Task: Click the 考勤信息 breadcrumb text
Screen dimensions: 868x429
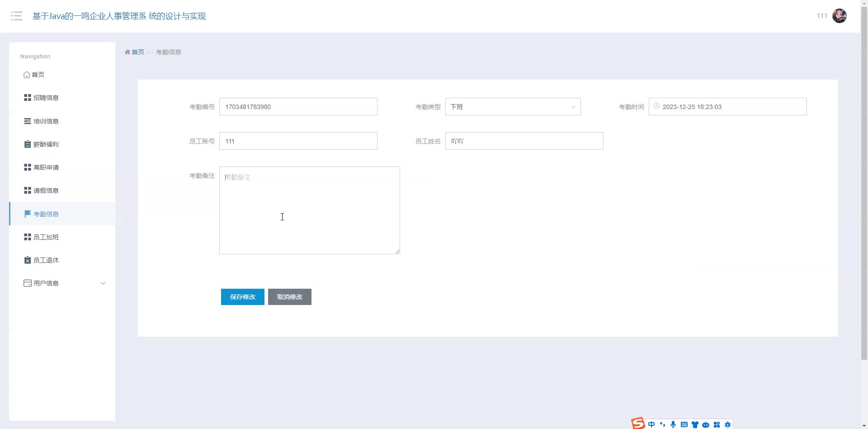Action: point(168,52)
